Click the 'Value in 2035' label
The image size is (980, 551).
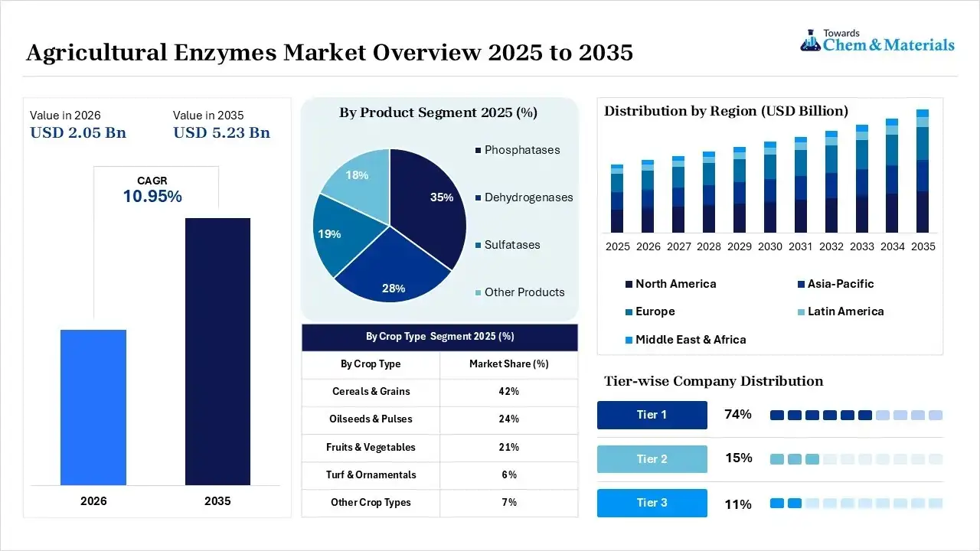point(208,116)
